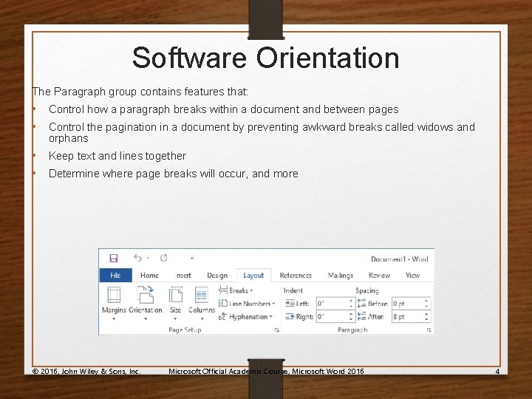
Task: Click bullet 'Keep text and lines together'
Action: click(x=117, y=156)
